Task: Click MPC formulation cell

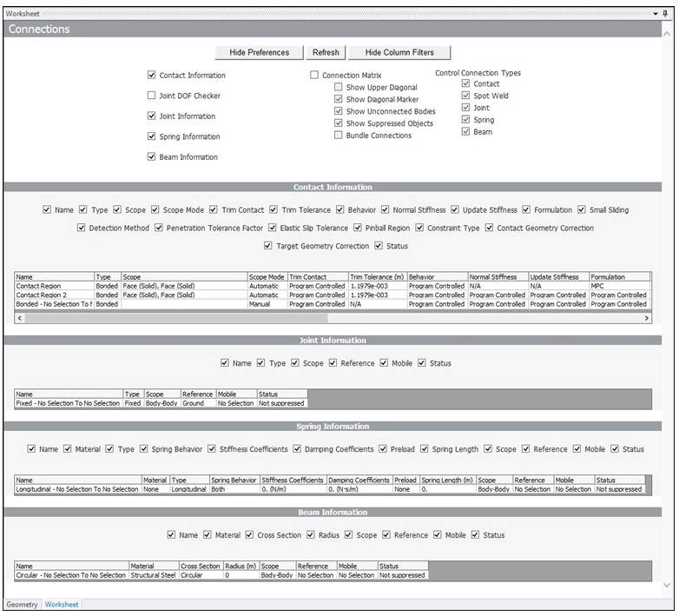Action: (x=619, y=286)
